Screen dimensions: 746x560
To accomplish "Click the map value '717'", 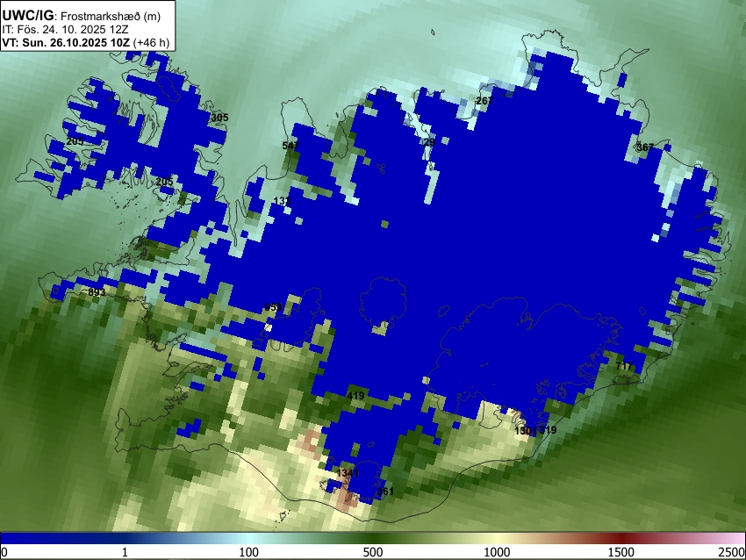I will pos(624,366).
